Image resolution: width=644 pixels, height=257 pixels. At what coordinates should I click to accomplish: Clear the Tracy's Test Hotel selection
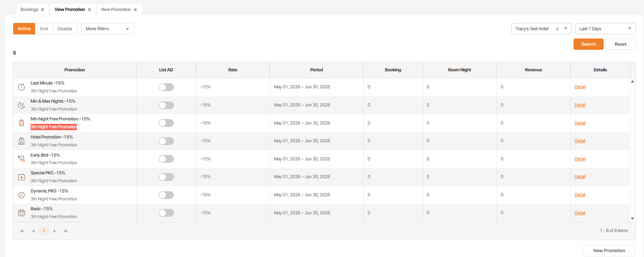[x=557, y=29]
